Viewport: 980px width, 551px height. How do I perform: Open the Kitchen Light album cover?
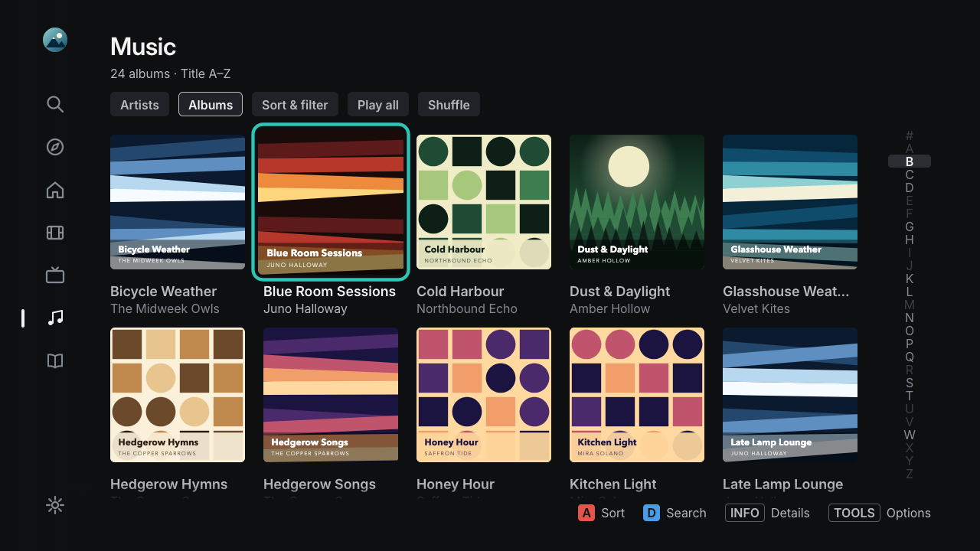tap(637, 395)
